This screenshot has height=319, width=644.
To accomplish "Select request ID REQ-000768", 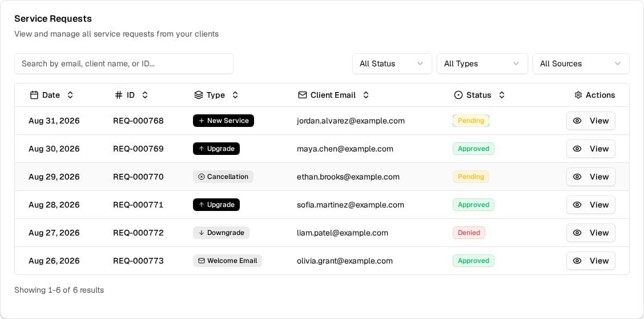I will pyautogui.click(x=138, y=121).
